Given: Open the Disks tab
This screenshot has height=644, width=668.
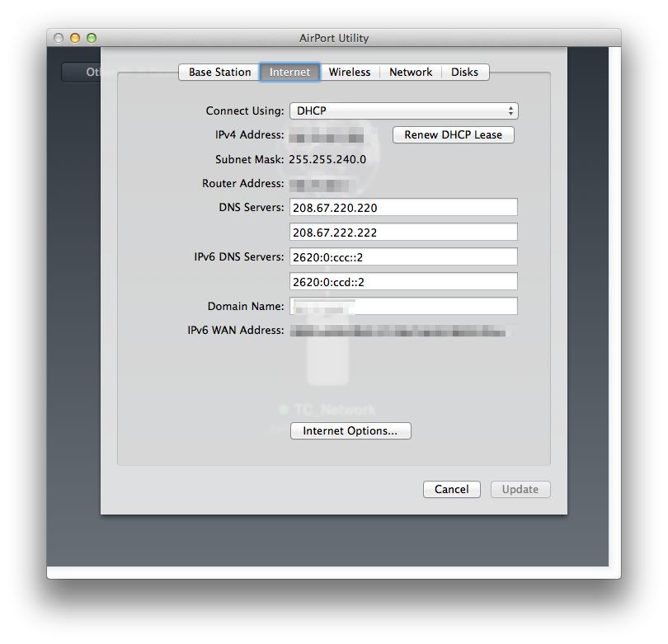Looking at the screenshot, I should (x=465, y=72).
